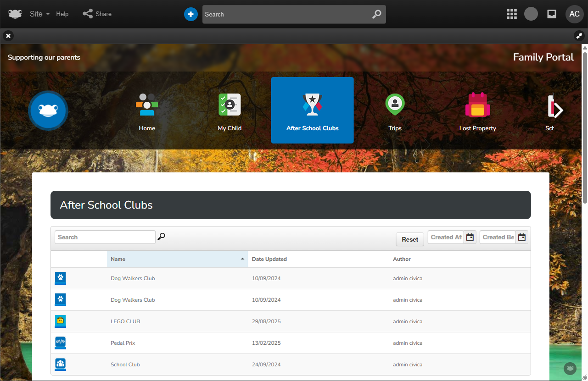Open the Created Before calendar picker
The height and width of the screenshot is (381, 588).
click(521, 237)
